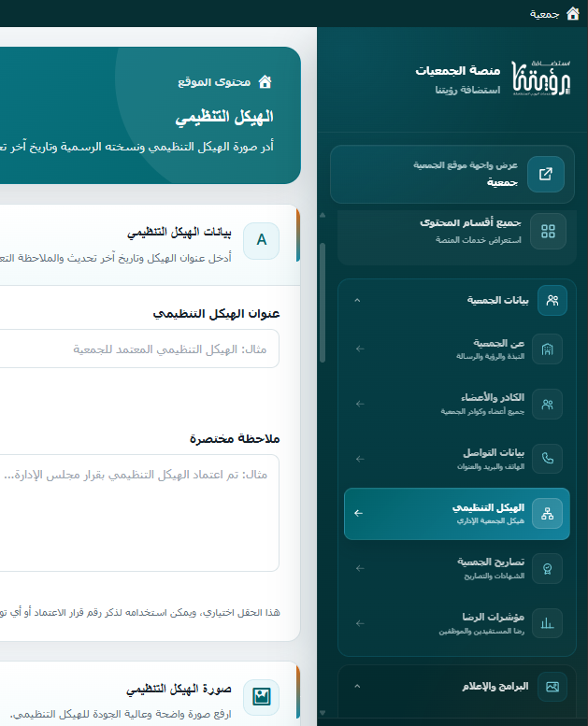Collapse the بيانات الجمعية group chevron

pos(357,301)
